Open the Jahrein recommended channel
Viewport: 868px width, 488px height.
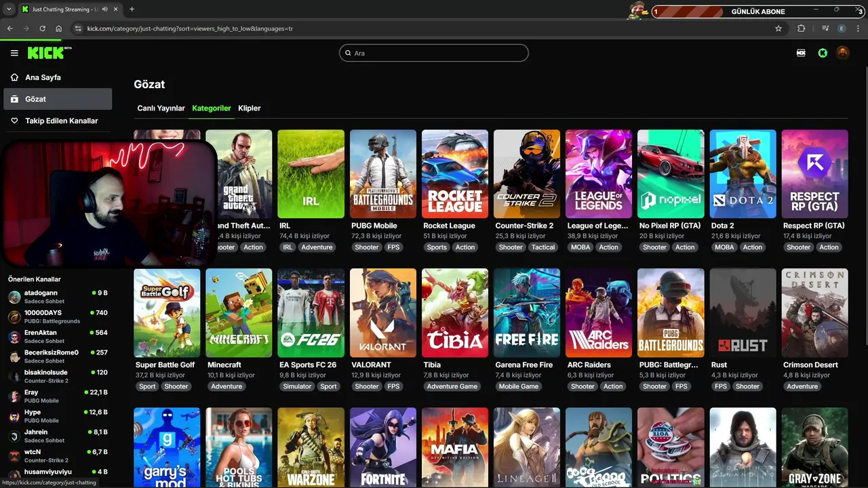coord(58,436)
